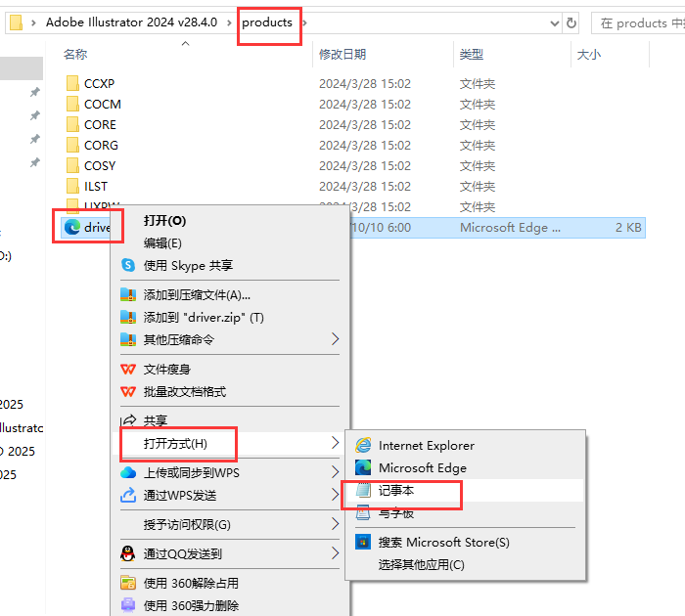Sort by 修改日期 column header

342,54
